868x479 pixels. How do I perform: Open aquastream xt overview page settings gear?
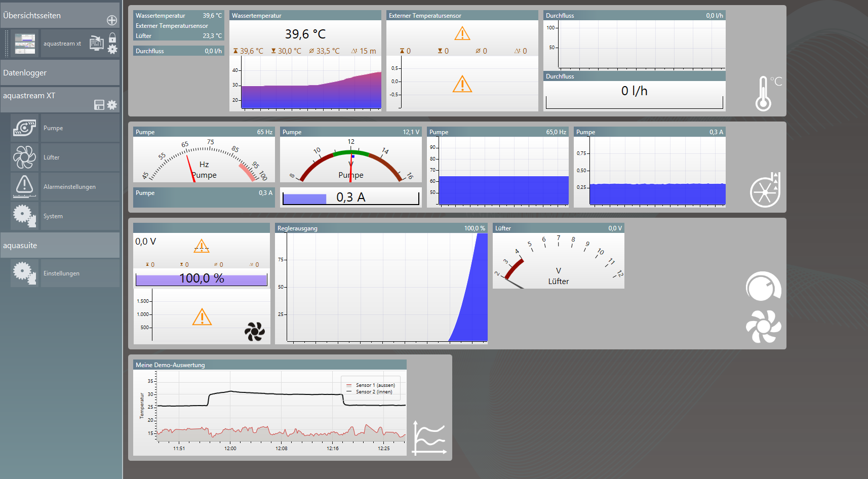(x=112, y=49)
